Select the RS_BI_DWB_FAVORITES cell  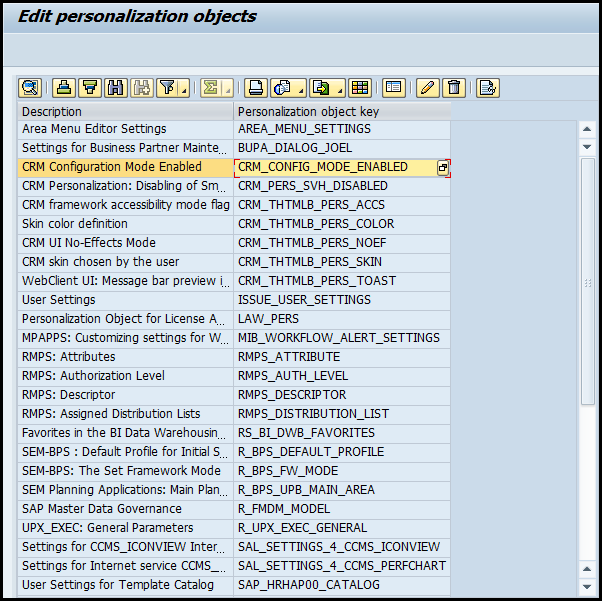coord(342,433)
